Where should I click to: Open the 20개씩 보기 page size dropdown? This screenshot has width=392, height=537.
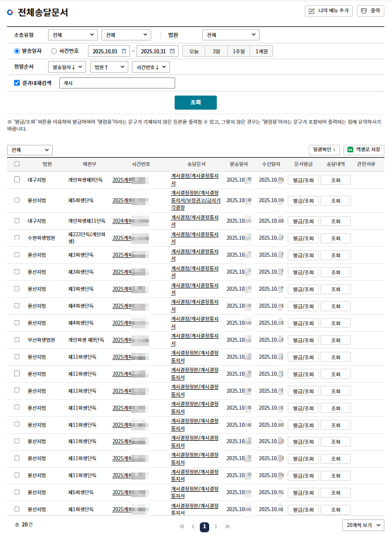(x=363, y=525)
